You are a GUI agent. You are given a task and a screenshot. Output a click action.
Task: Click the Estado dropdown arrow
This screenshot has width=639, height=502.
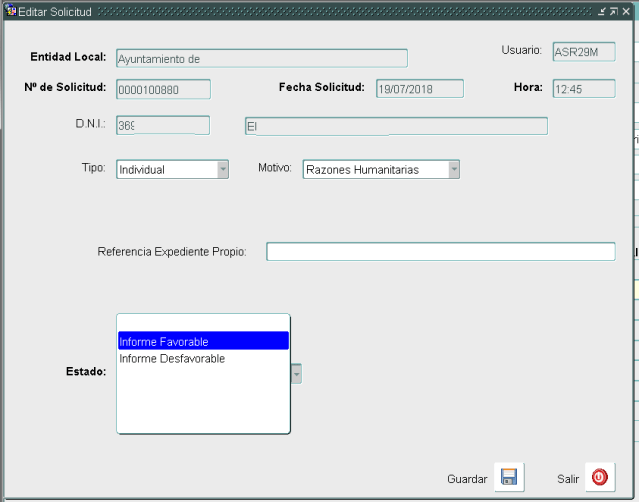[296, 373]
